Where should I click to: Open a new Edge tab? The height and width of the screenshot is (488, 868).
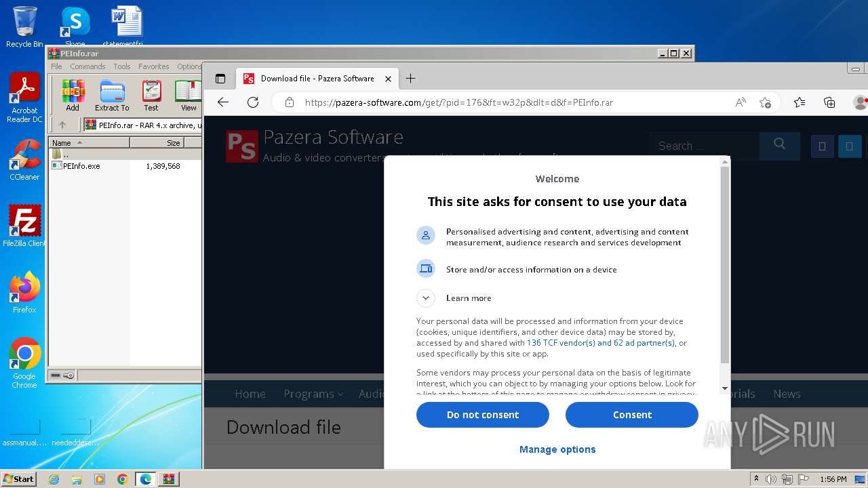tap(410, 79)
